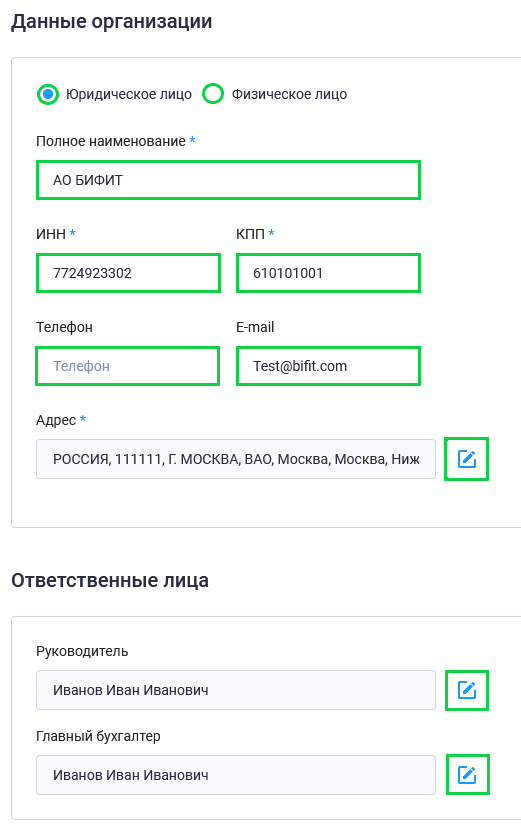The height and width of the screenshot is (834, 521).
Task: Click the Данные организации heading
Action: coord(112,22)
